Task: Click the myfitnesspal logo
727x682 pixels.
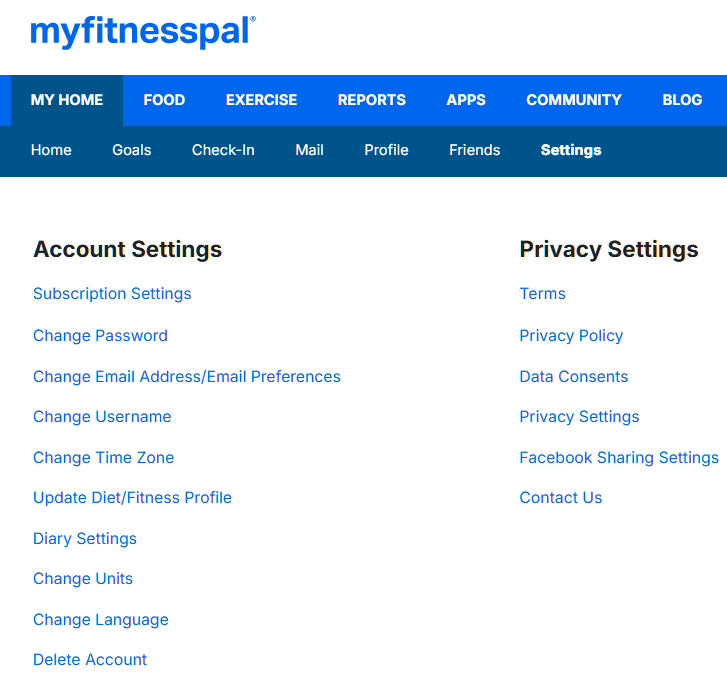Action: (x=142, y=32)
